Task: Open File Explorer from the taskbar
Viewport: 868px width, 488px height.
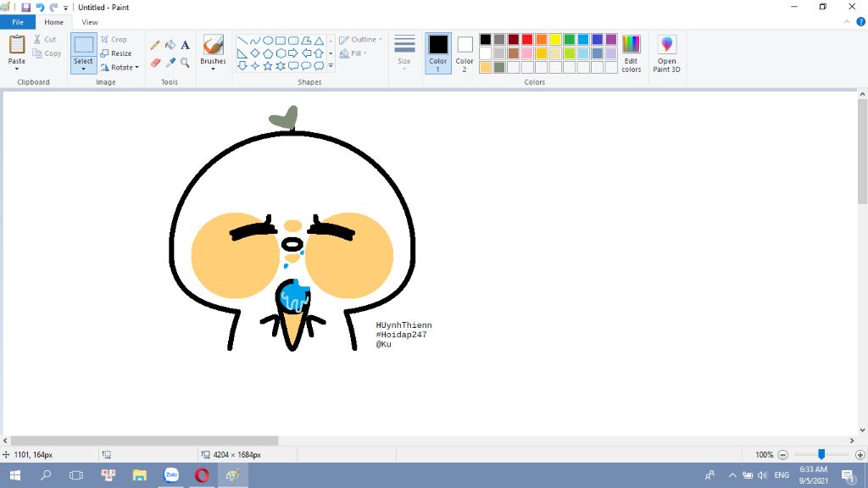Action: click(x=140, y=475)
